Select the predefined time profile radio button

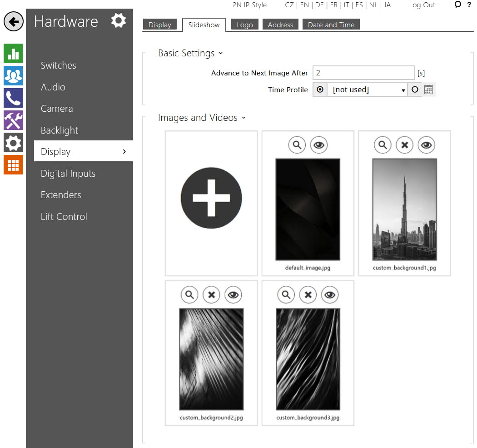point(320,90)
